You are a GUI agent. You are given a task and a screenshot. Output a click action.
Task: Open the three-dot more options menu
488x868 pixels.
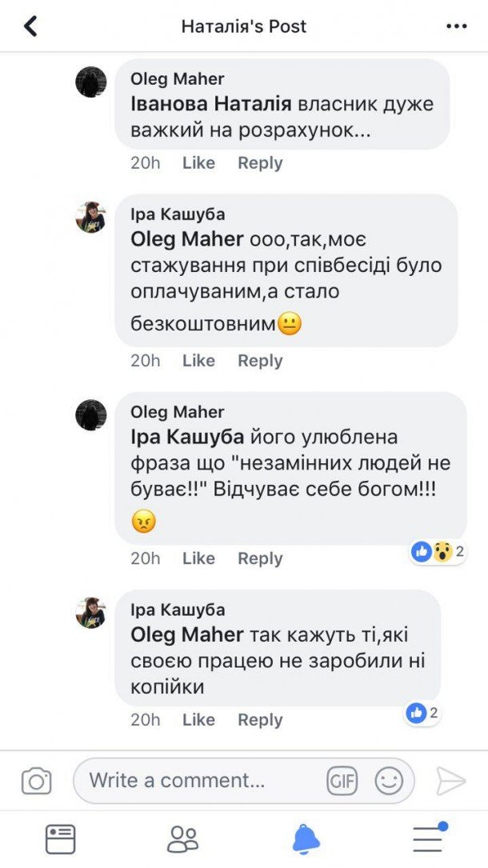456,26
